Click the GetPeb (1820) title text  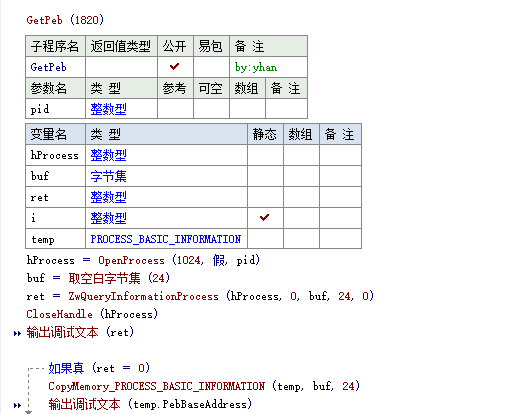(65, 20)
